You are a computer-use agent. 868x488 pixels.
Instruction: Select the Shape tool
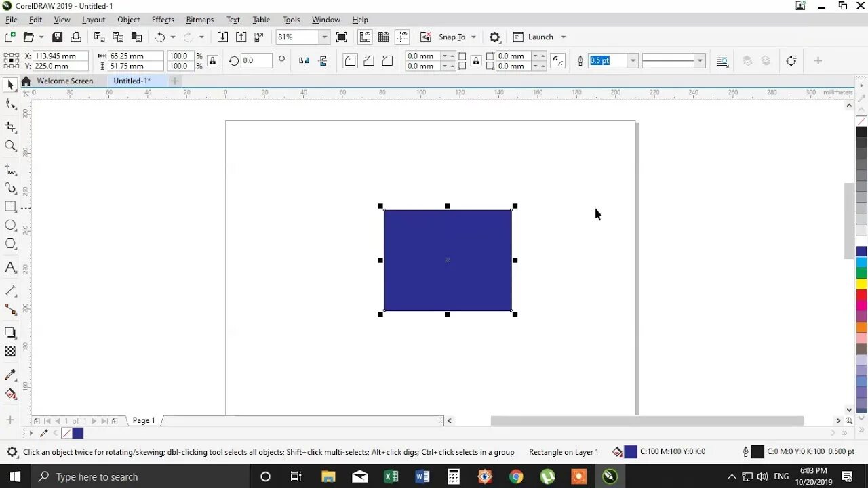click(x=10, y=104)
